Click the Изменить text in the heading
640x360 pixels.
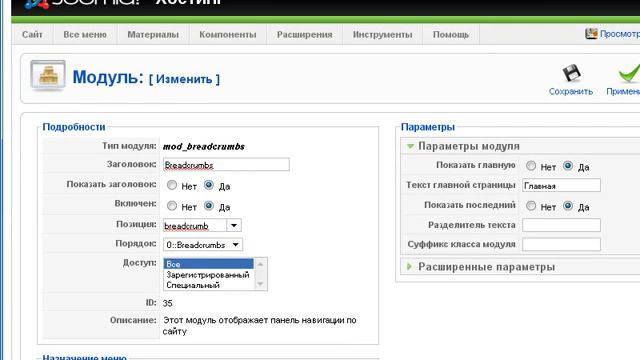tap(184, 79)
